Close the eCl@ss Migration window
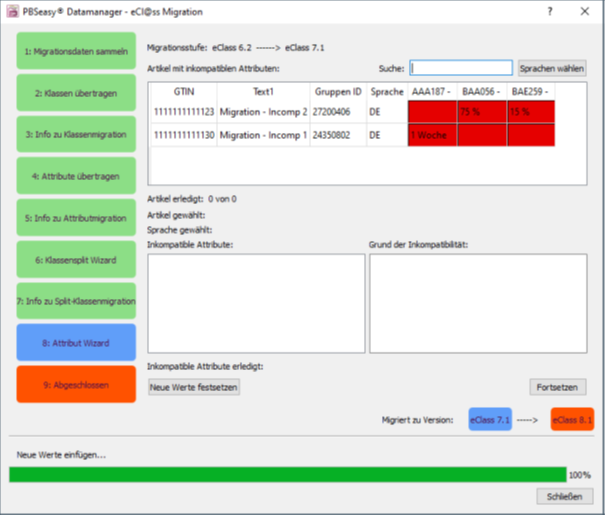This screenshot has width=605, height=515. [x=585, y=12]
